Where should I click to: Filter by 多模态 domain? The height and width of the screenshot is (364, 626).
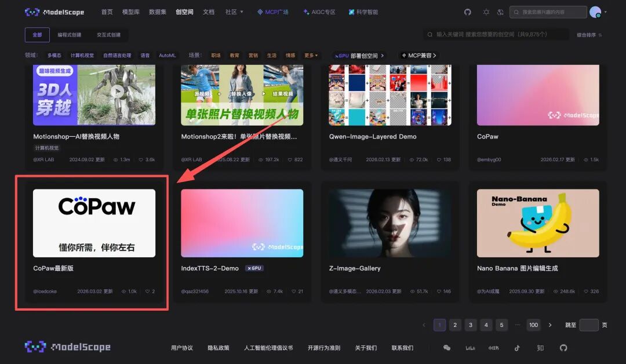pos(54,56)
